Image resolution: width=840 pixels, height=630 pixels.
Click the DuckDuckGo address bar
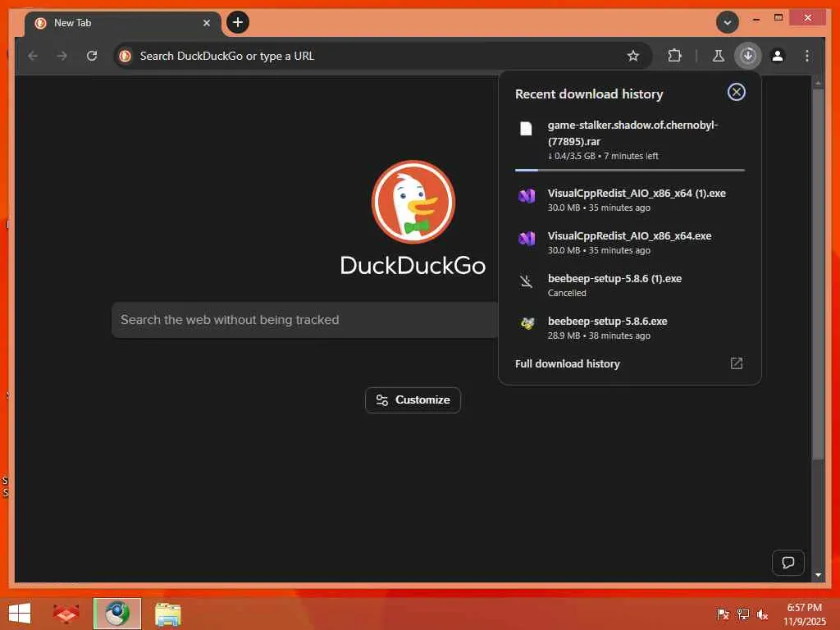(x=383, y=56)
